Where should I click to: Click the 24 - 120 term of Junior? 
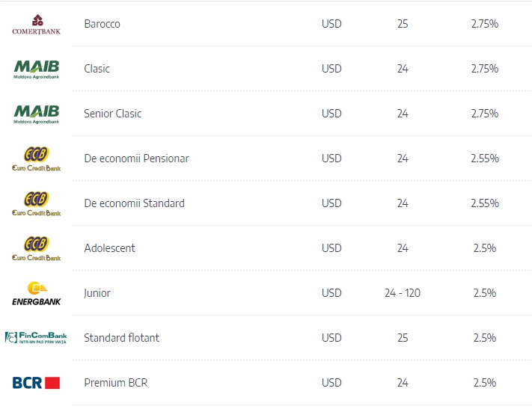(x=403, y=292)
